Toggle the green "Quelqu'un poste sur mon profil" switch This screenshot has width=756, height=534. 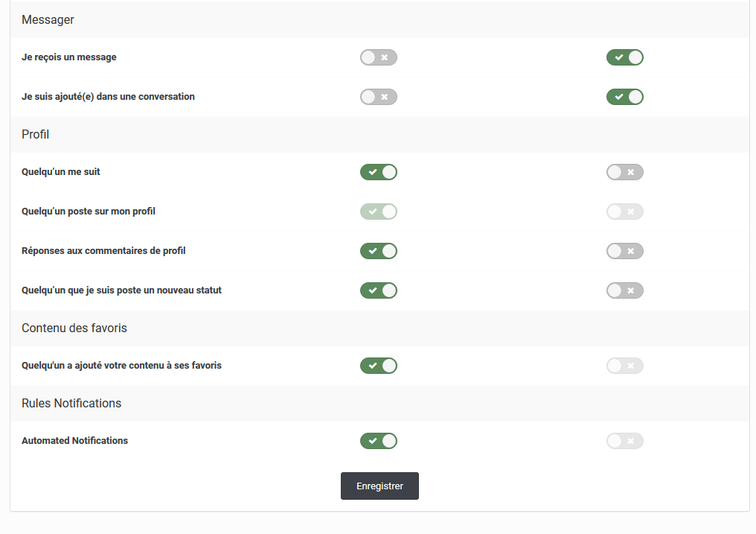[379, 212]
